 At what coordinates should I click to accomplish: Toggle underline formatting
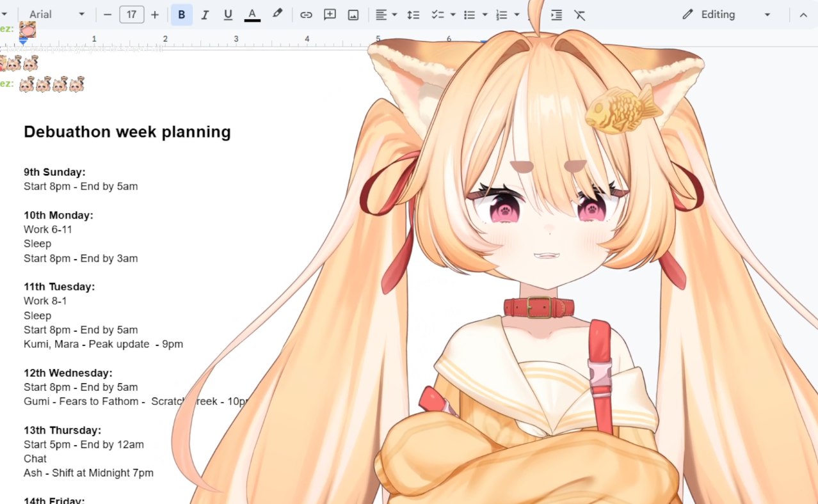tap(228, 15)
